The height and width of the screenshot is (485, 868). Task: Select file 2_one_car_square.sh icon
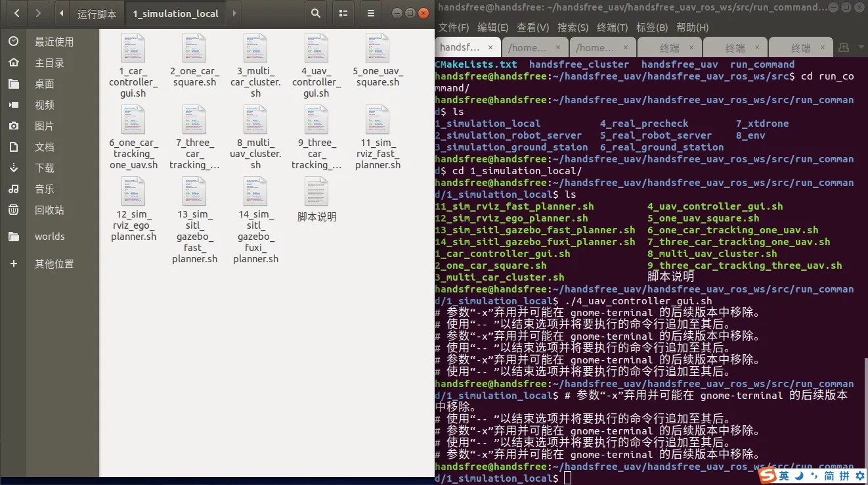point(194,48)
